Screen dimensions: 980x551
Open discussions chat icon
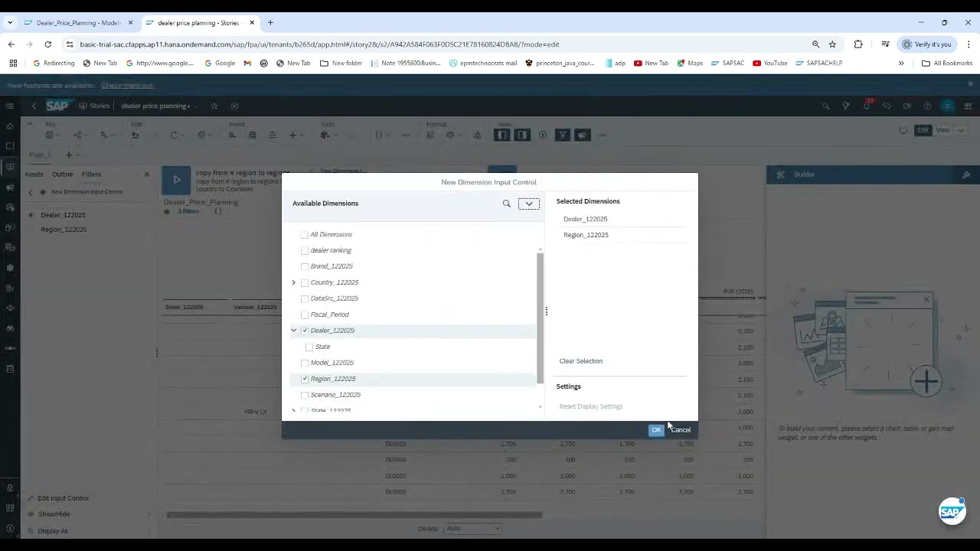(x=887, y=106)
